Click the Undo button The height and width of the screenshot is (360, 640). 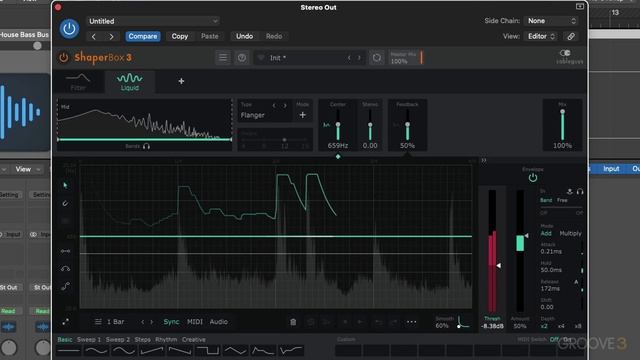click(244, 36)
